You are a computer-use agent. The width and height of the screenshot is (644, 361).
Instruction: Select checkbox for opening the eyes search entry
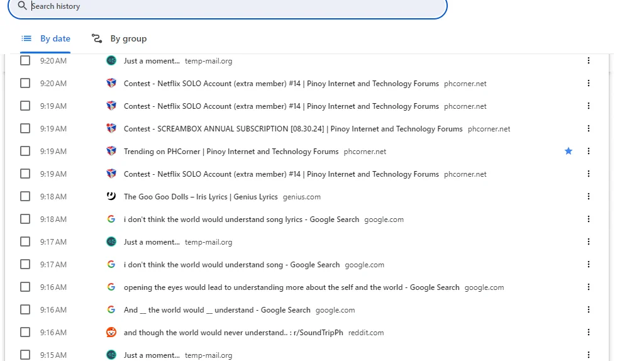pyautogui.click(x=25, y=286)
